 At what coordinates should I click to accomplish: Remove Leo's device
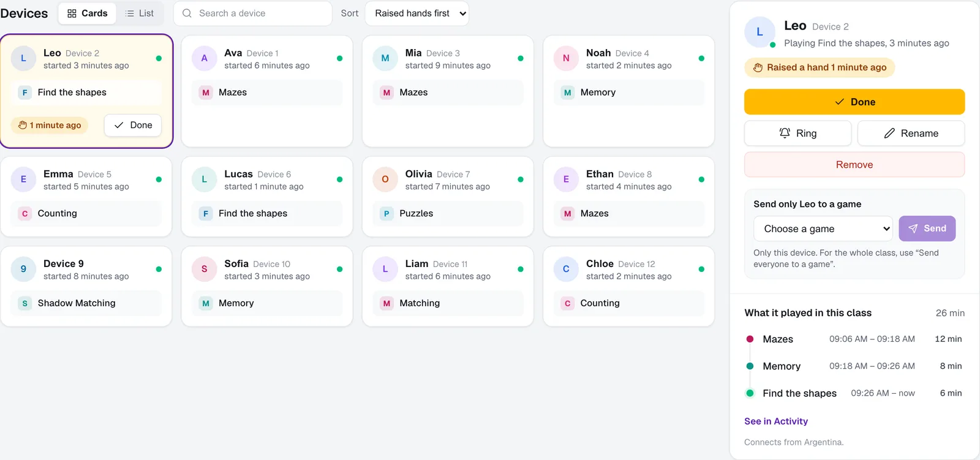(854, 165)
